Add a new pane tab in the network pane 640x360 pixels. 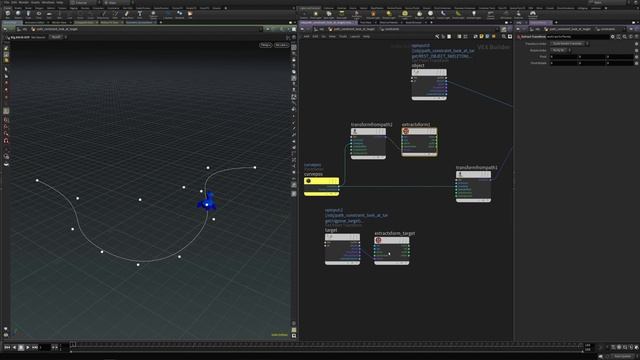(431, 22)
